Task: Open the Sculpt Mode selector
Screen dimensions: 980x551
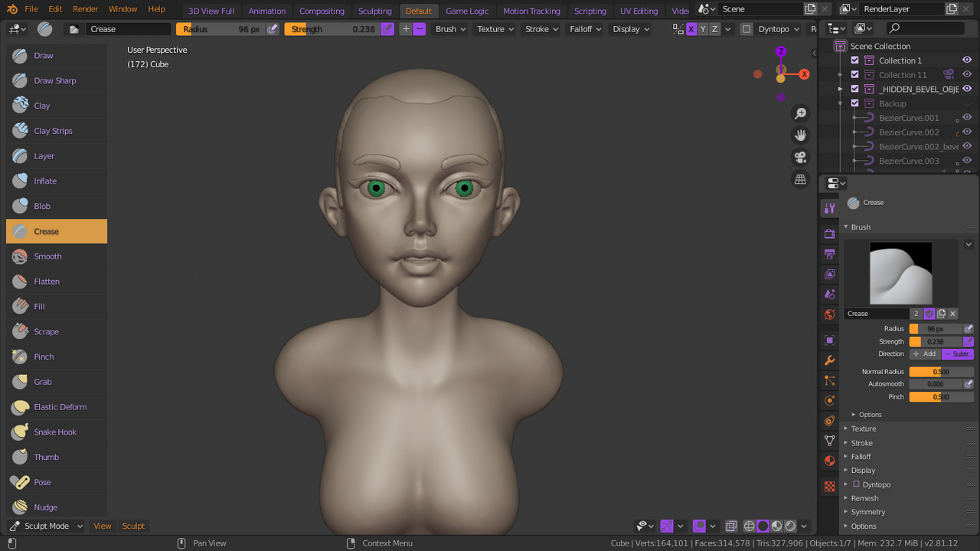Action: 47,526
